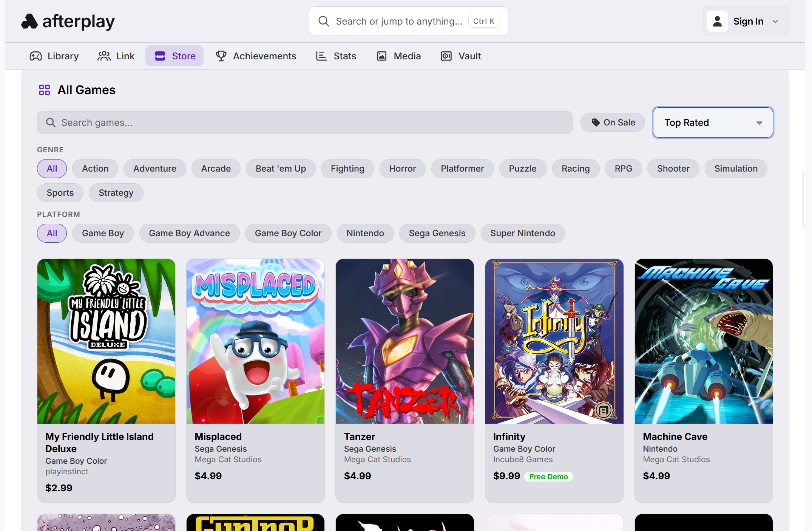
Task: Open the Library tab
Action: click(x=54, y=56)
